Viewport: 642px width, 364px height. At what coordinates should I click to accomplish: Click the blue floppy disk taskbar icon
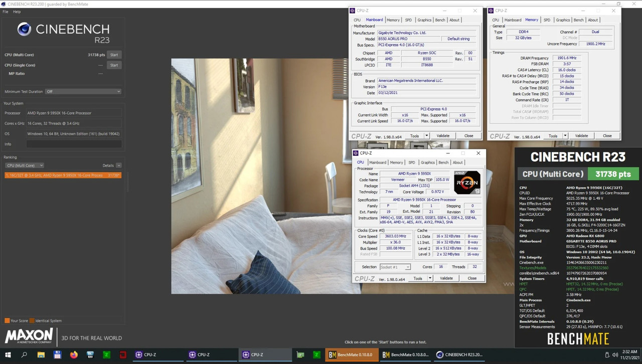click(x=57, y=354)
